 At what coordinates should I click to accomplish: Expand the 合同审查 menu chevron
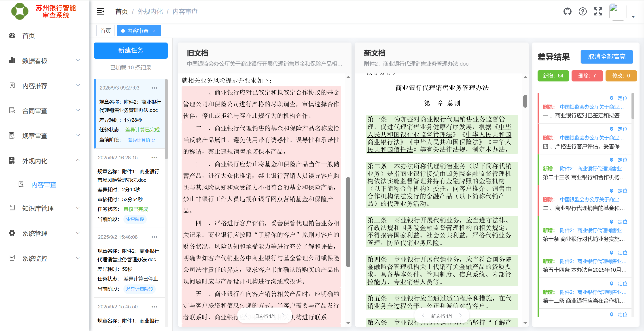78,110
